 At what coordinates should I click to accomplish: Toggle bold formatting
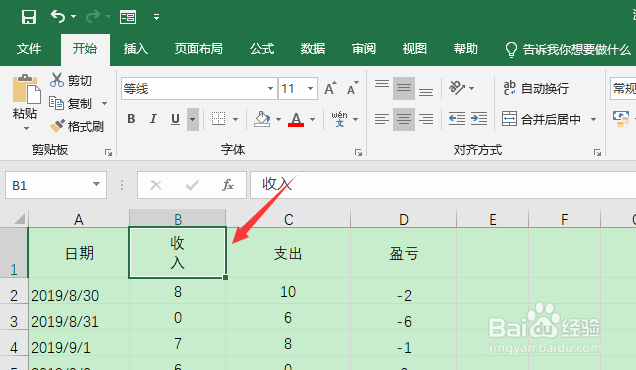coord(131,119)
